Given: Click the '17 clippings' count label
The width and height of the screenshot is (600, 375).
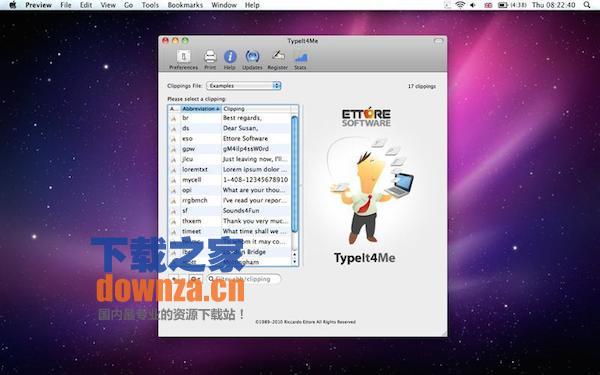Looking at the screenshot, I should point(422,86).
